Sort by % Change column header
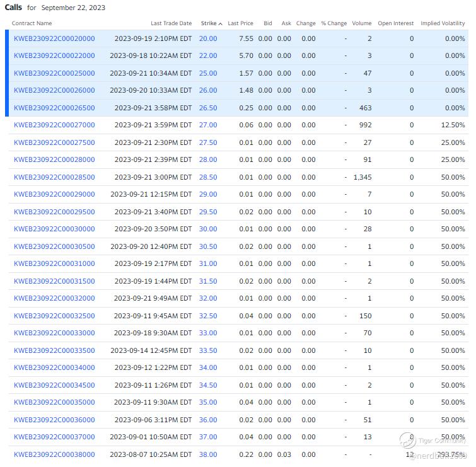Image resolution: width=476 pixels, height=467 pixels. click(x=334, y=23)
